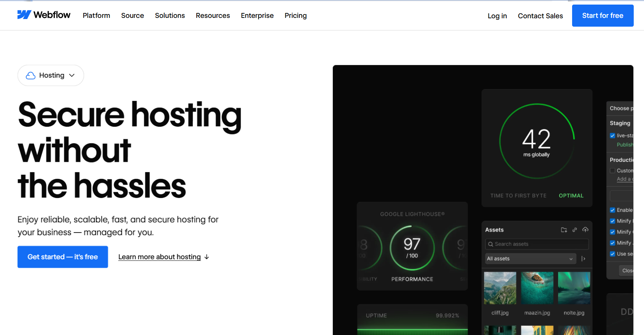
Task: Click the collapse panel icon beside All assets
Action: 584,259
